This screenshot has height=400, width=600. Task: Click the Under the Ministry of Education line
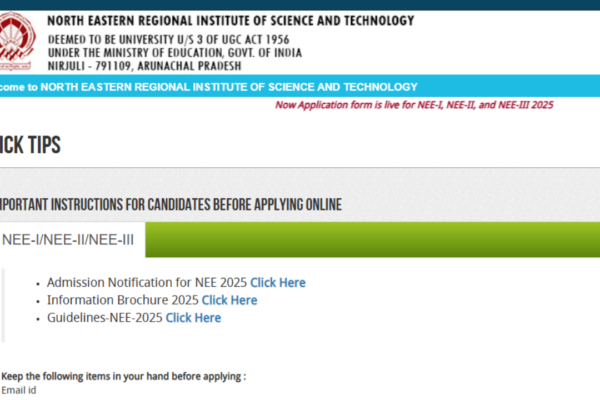[175, 52]
